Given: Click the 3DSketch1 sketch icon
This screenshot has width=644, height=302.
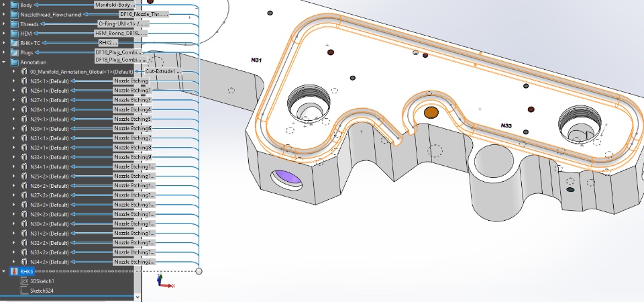Looking at the screenshot, I should [x=24, y=281].
